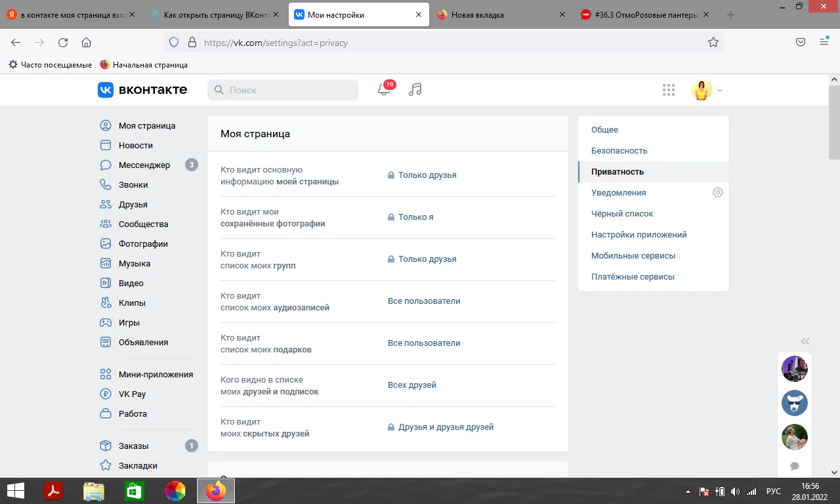This screenshot has height=504, width=840.
Task: Go to 'Мессенджер' in left sidebar
Action: pos(144,165)
